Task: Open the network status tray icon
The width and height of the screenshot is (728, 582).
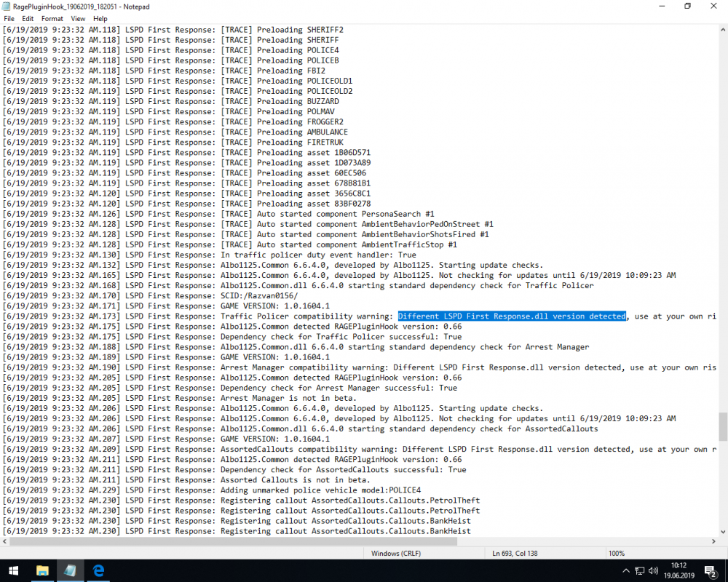Action: 640,571
